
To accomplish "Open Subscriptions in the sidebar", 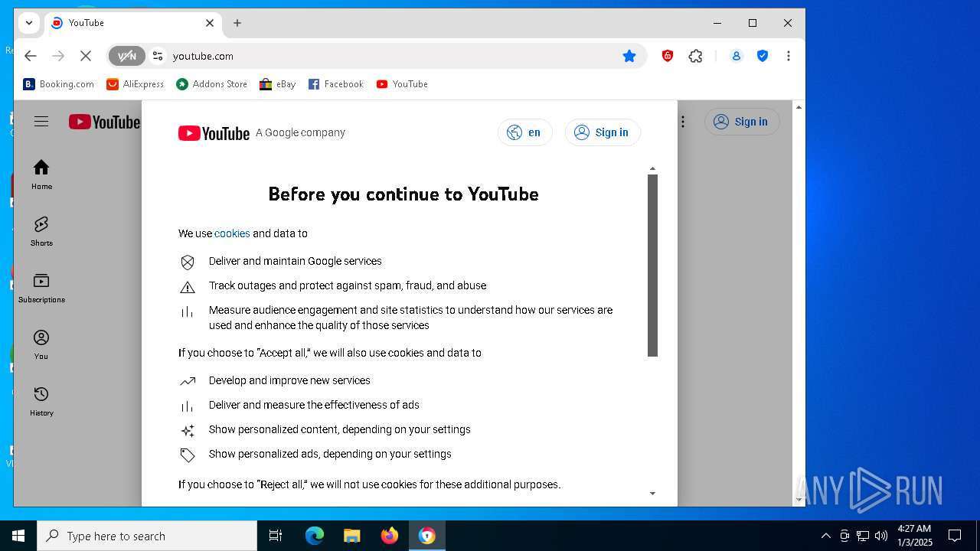I will [41, 288].
